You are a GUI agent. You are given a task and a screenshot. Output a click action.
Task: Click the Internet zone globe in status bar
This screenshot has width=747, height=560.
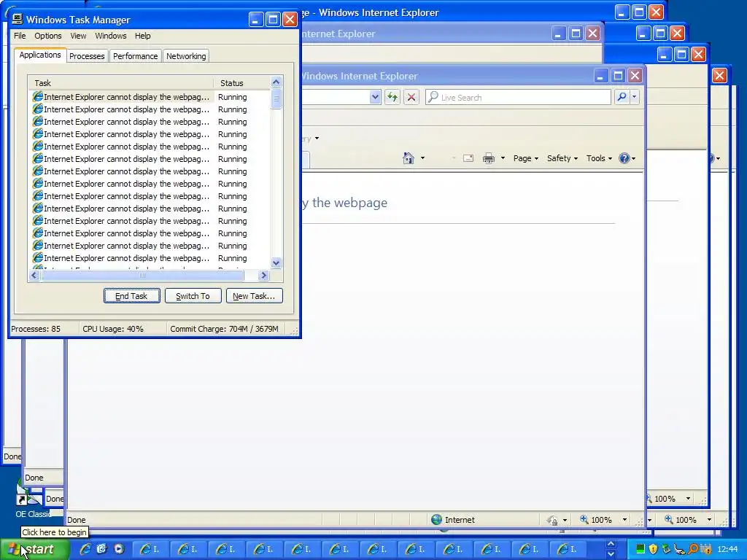pos(436,519)
